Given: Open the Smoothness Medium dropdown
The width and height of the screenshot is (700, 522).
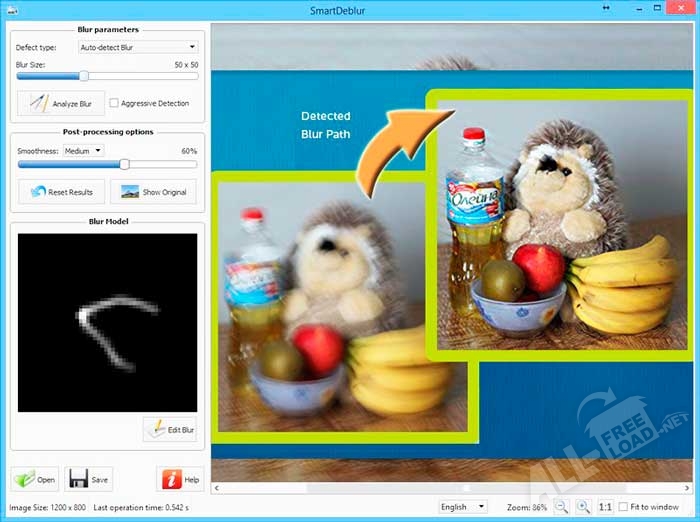Looking at the screenshot, I should pos(82,151).
